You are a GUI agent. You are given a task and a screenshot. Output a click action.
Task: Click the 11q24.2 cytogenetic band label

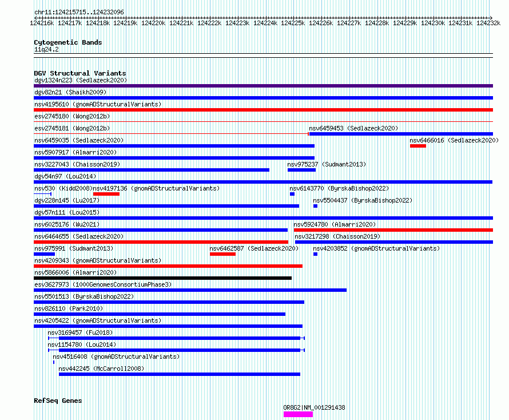pyautogui.click(x=46, y=49)
